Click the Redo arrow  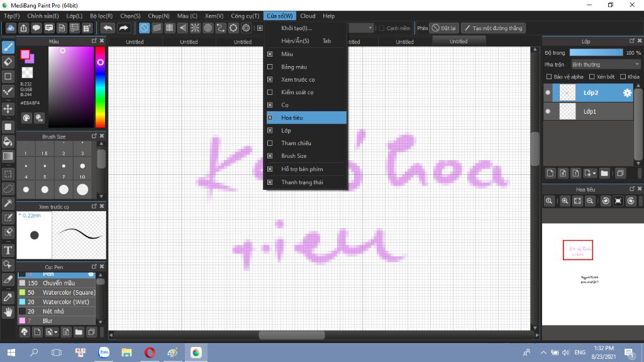click(123, 28)
